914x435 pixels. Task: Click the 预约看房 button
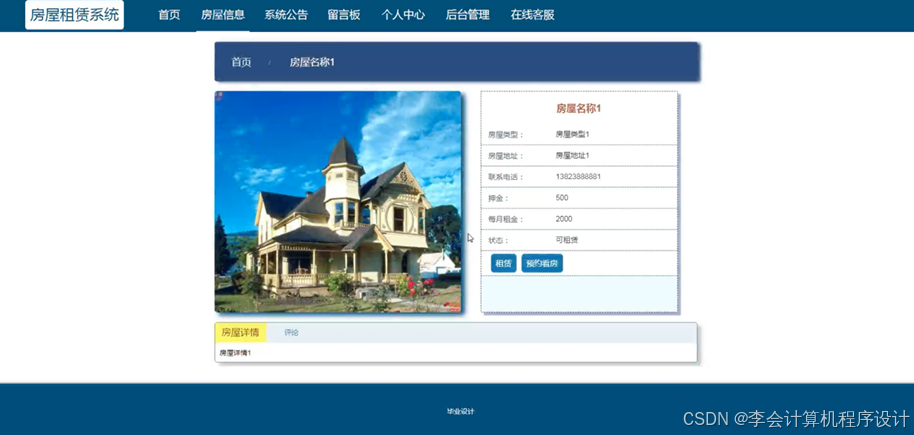point(542,264)
